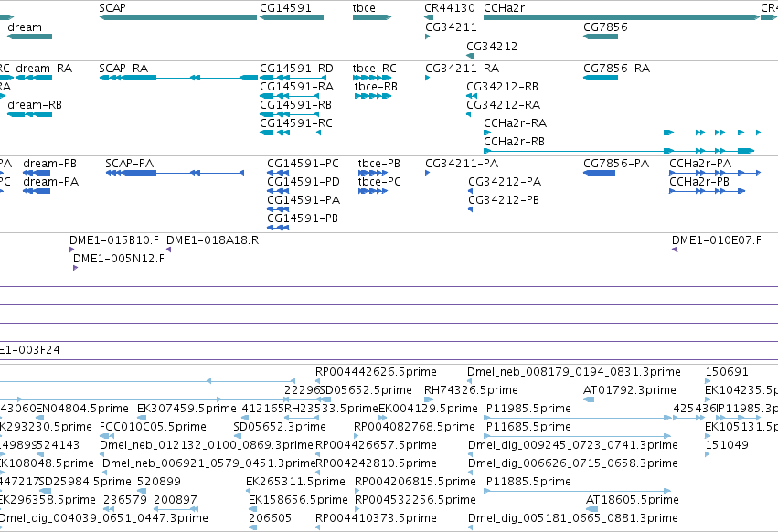Click the CCHa2r gene track bar
The width and height of the screenshot is (778, 532).
click(x=622, y=17)
